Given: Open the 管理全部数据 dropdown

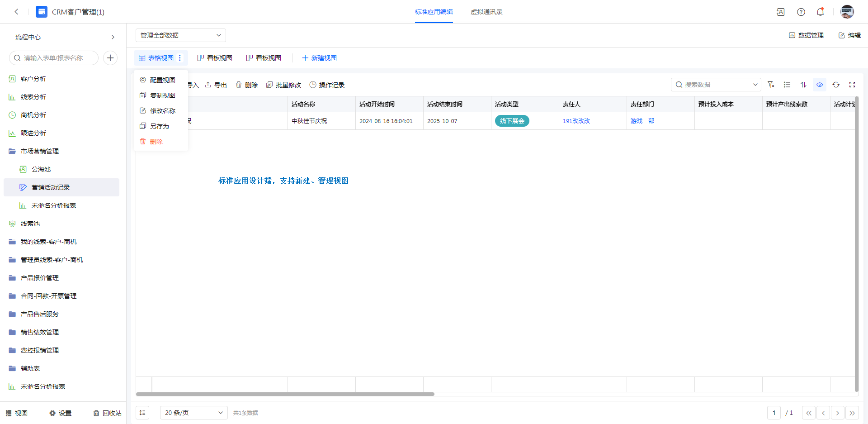Looking at the screenshot, I should [180, 35].
